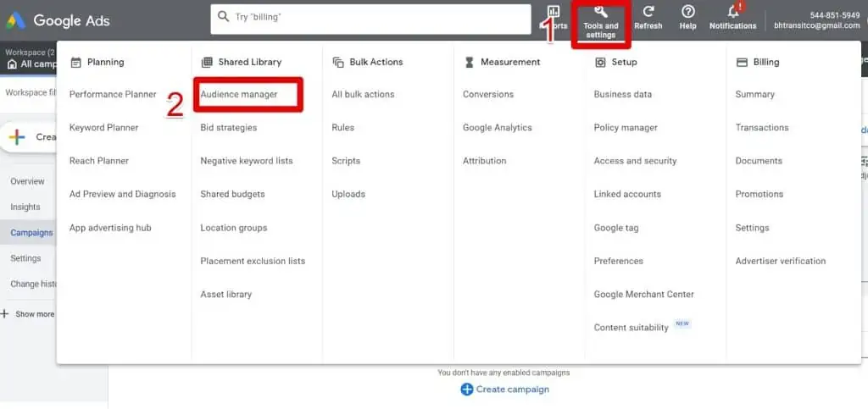Click the Shared Library grid icon
Viewport: 868px width, 409px height.
coord(207,63)
